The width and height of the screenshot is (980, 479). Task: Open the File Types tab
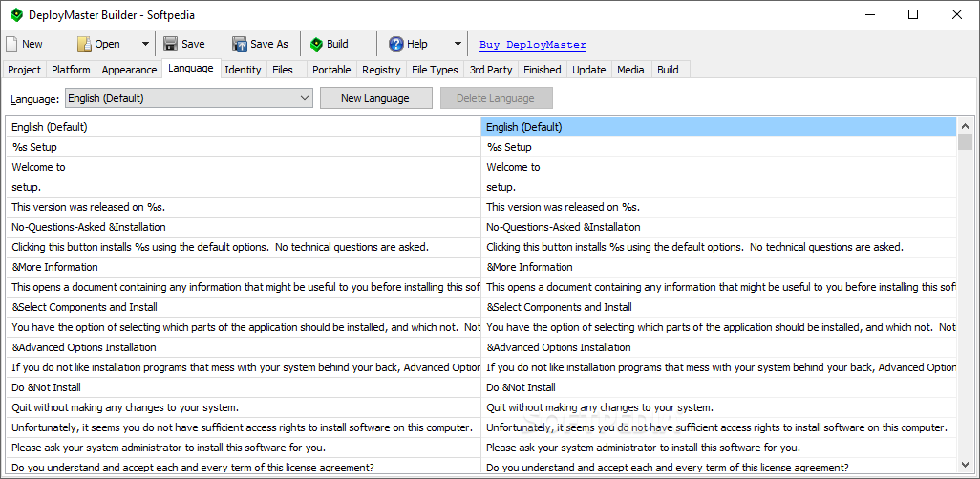tap(435, 70)
